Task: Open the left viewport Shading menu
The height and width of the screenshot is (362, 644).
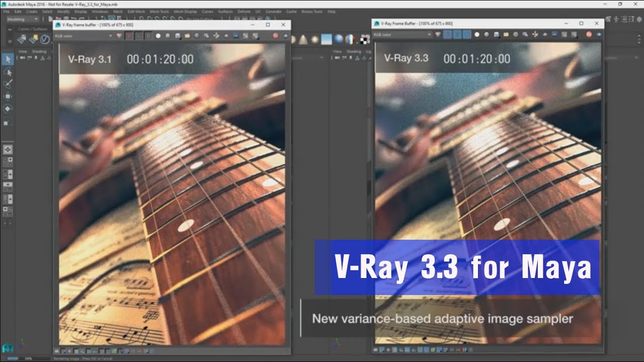Action: tap(39, 51)
